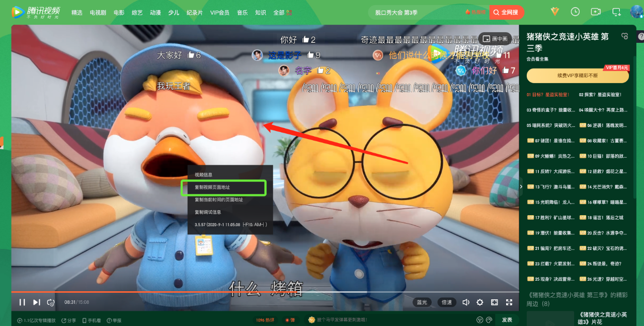
Task: Play VIP episode 06 逆袭
Action: coord(603,125)
